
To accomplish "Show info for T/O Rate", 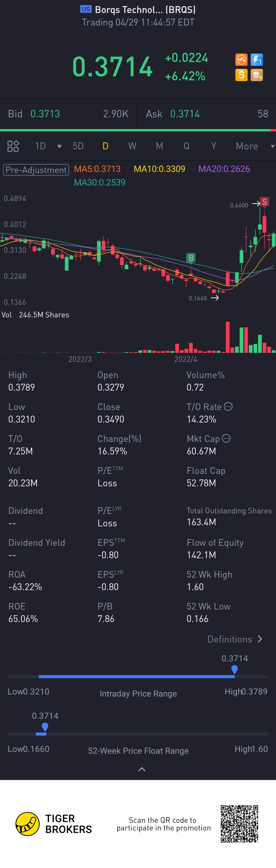I will 228,407.
